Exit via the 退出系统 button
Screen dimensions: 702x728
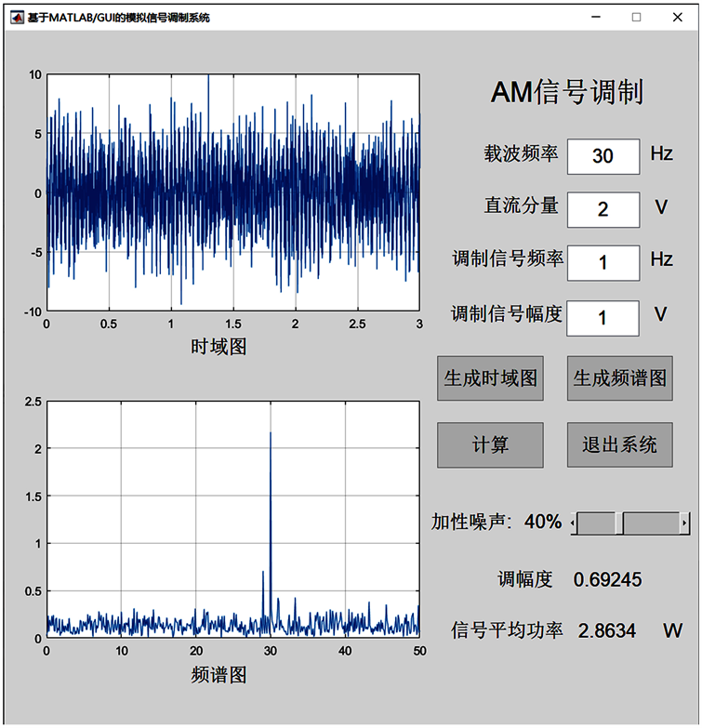point(619,445)
